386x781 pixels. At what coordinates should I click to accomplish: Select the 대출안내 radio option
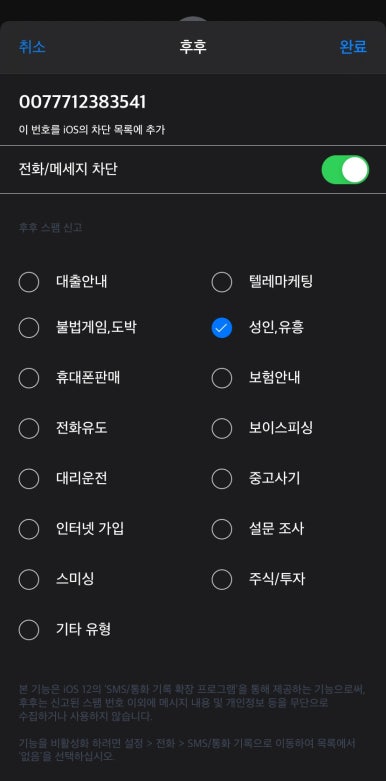[29, 282]
